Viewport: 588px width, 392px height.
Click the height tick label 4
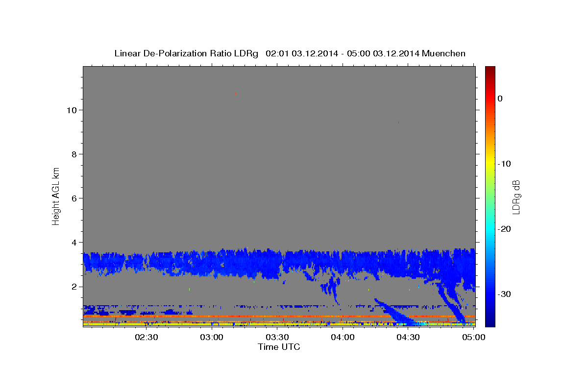pos(73,243)
